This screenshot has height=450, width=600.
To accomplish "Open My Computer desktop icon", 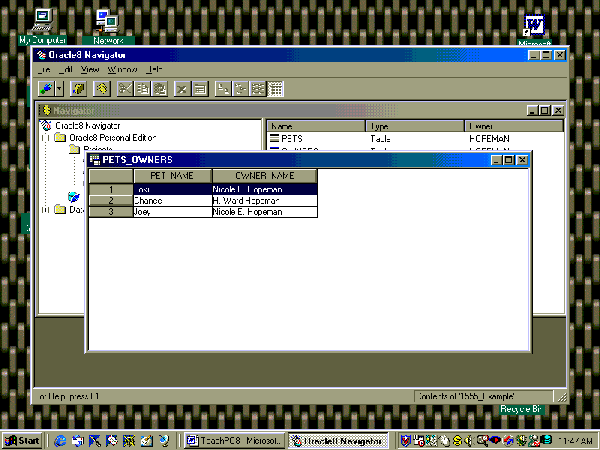I will [42, 26].
